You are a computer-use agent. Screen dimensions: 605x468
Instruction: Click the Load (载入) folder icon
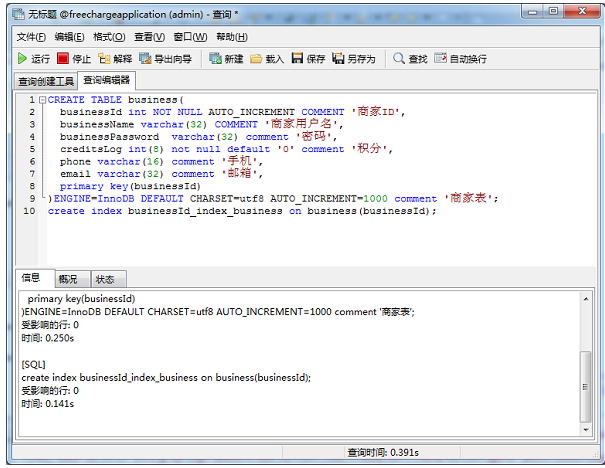click(x=257, y=59)
